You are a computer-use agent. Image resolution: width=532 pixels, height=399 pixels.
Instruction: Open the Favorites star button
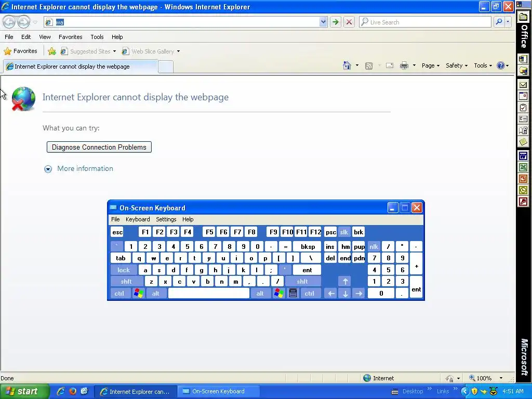point(21,51)
